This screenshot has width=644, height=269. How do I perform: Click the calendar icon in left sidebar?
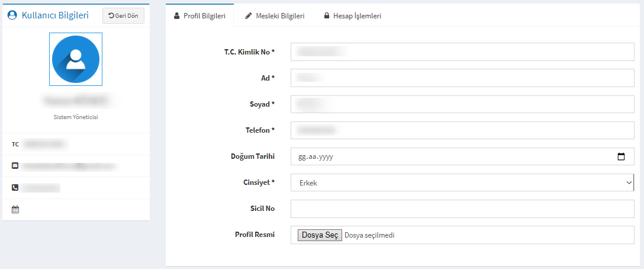pos(15,209)
